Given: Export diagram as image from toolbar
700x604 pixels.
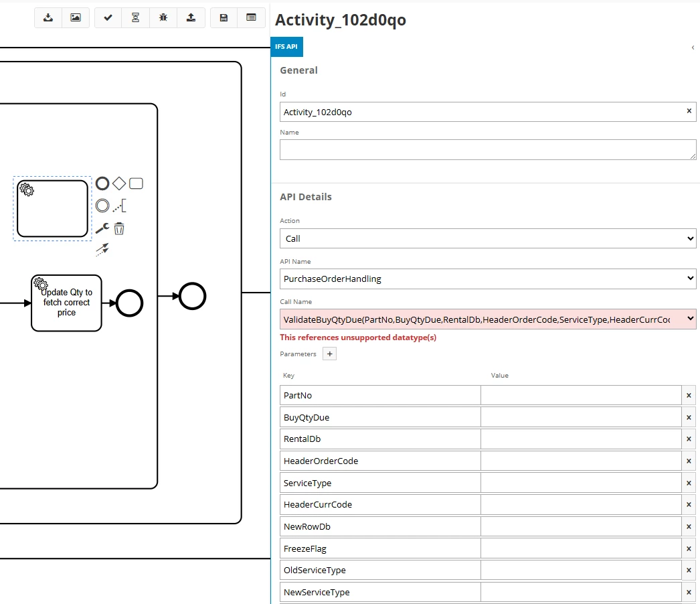Looking at the screenshot, I should [76, 18].
